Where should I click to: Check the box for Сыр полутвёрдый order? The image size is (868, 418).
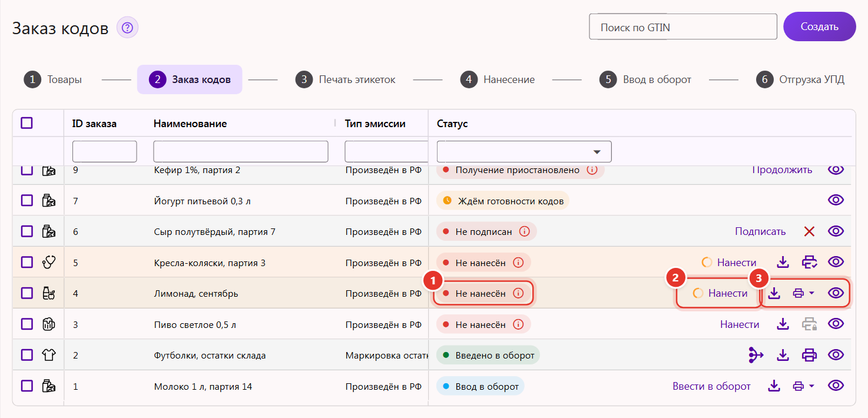click(27, 231)
